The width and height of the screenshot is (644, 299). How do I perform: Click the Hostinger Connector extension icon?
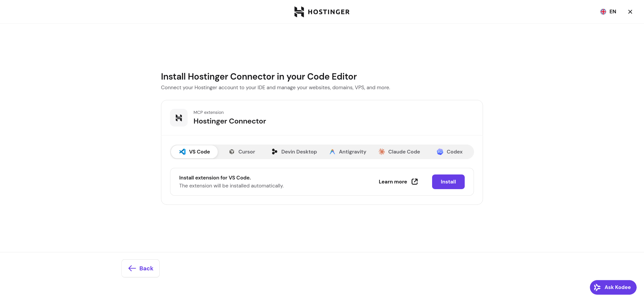tap(179, 118)
